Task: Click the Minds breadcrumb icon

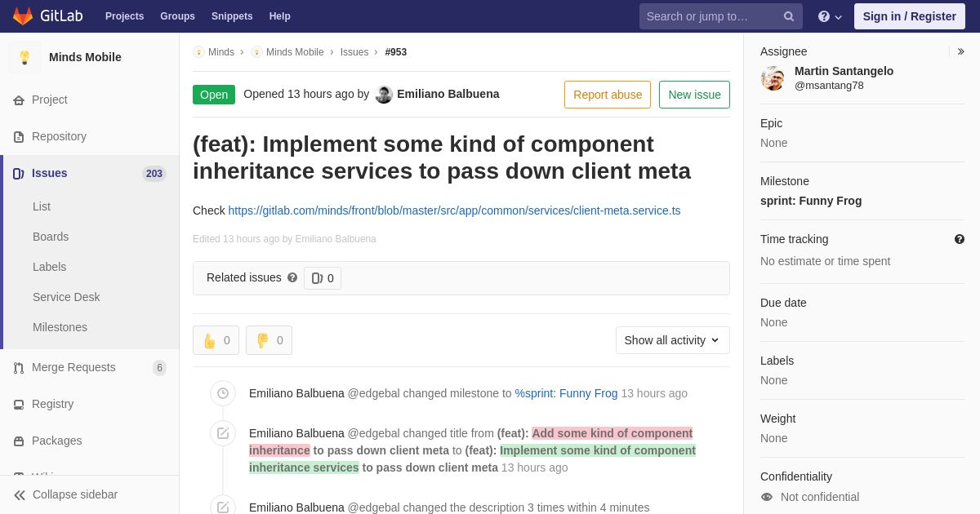Action: click(198, 52)
